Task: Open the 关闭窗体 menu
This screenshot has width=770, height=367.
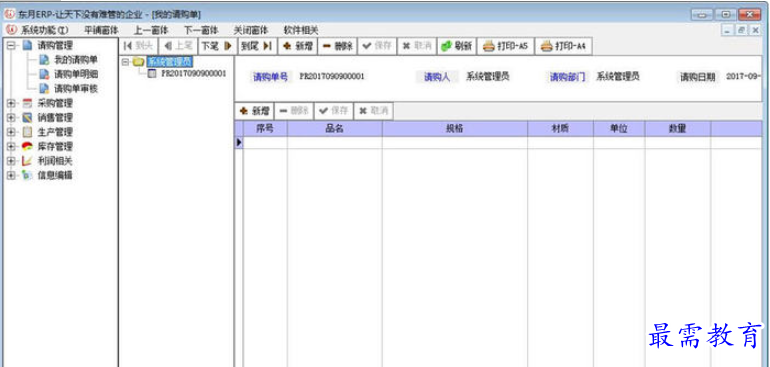Action: [x=251, y=30]
